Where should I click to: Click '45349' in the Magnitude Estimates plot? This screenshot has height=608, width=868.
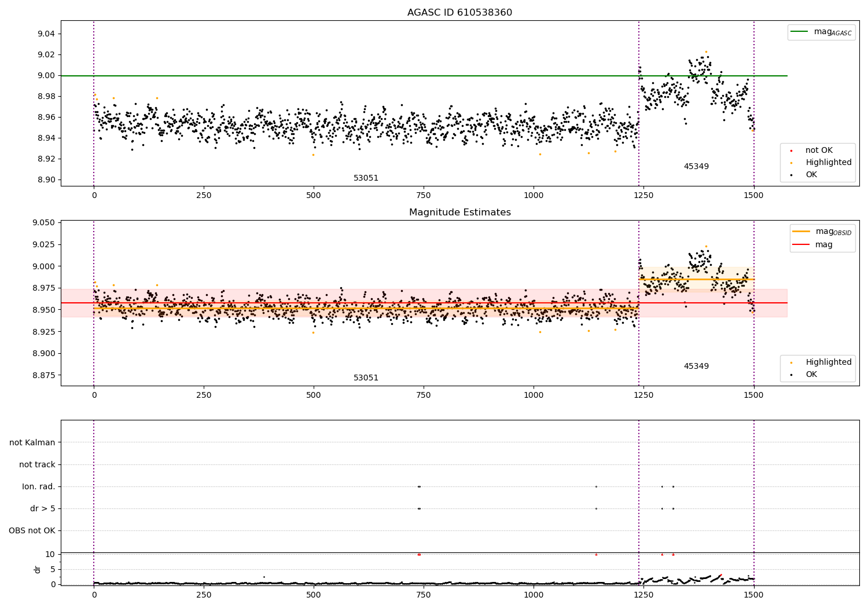pos(696,367)
